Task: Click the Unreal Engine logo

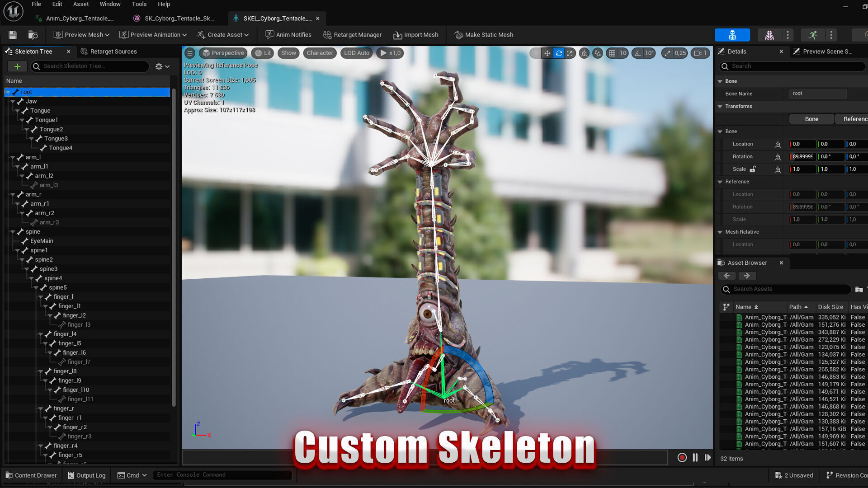Action: tap(13, 11)
